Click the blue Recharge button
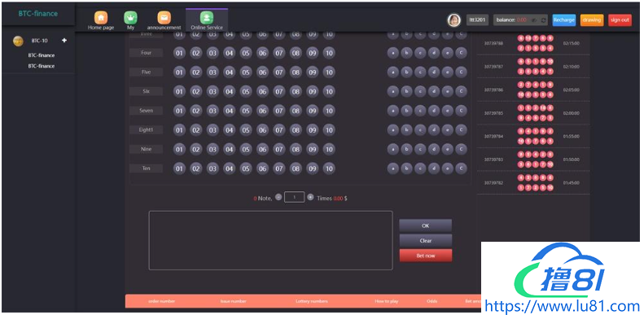Screen dimensions: 644x315 tap(564, 20)
